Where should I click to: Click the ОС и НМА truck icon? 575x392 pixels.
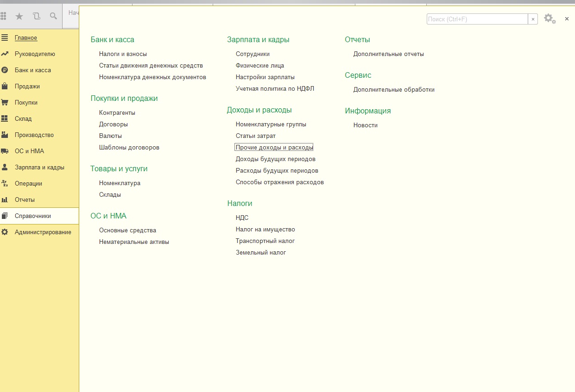5,151
